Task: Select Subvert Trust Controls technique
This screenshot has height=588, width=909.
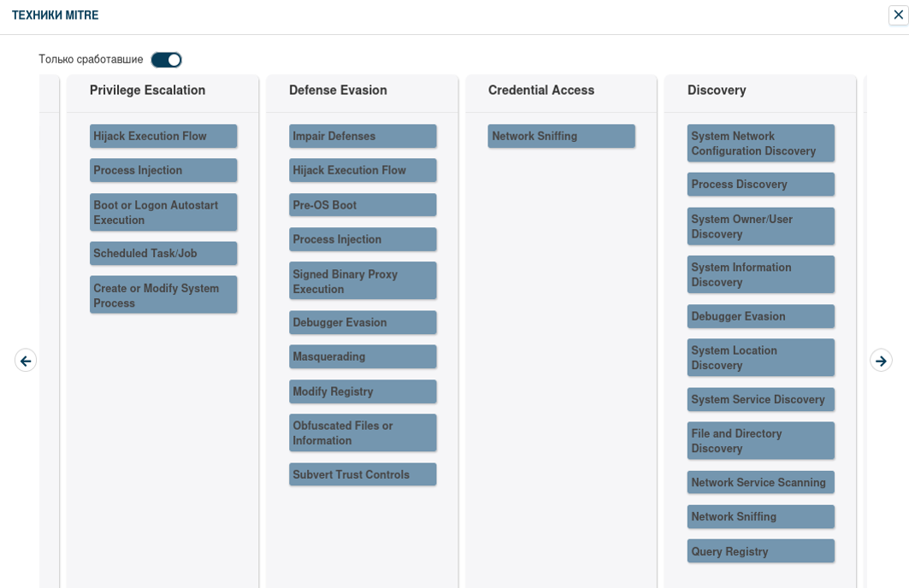Action: click(363, 474)
